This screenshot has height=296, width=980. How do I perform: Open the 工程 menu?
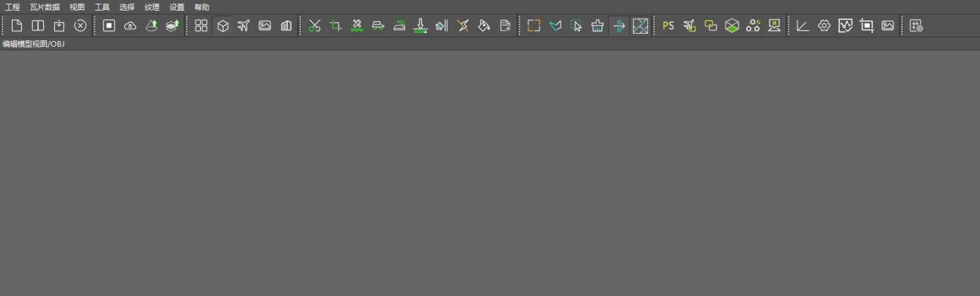tap(13, 7)
